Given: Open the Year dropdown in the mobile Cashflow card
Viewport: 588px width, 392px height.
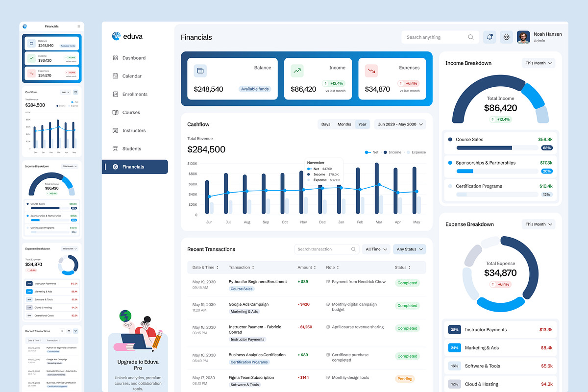Looking at the screenshot, I should click(65, 92).
